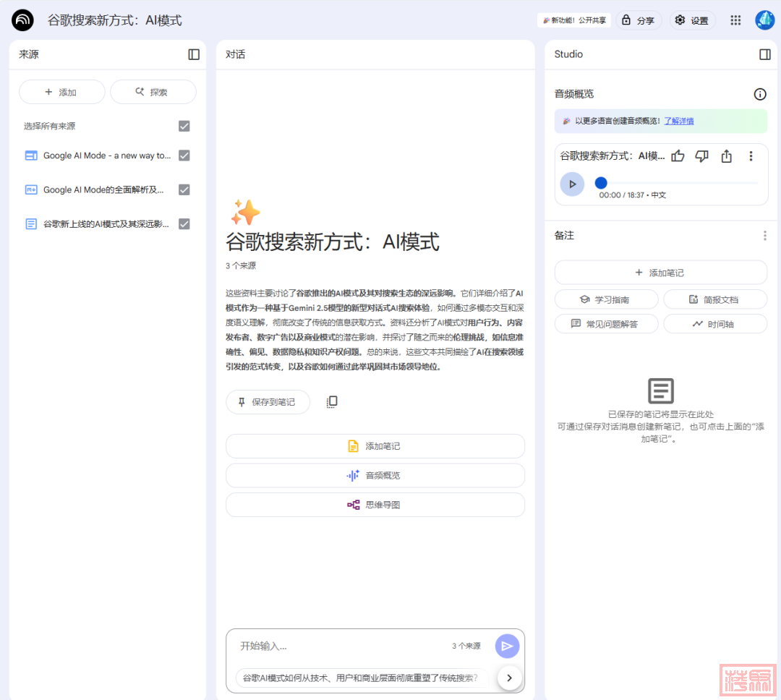Click 音频概览 button in chat
This screenshot has height=700, width=781.
point(375,476)
